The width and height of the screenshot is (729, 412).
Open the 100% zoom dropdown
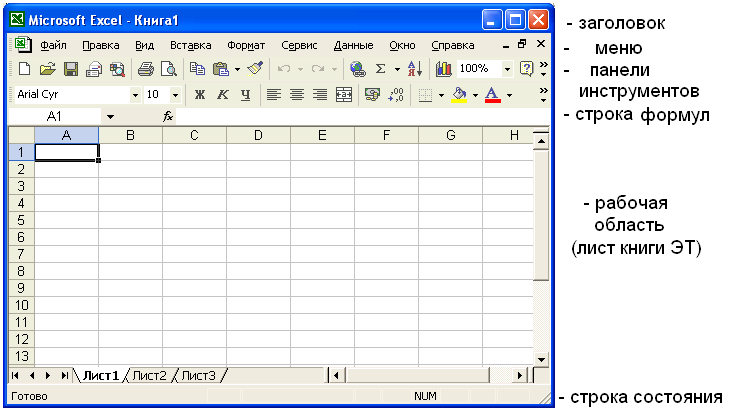pyautogui.click(x=507, y=69)
